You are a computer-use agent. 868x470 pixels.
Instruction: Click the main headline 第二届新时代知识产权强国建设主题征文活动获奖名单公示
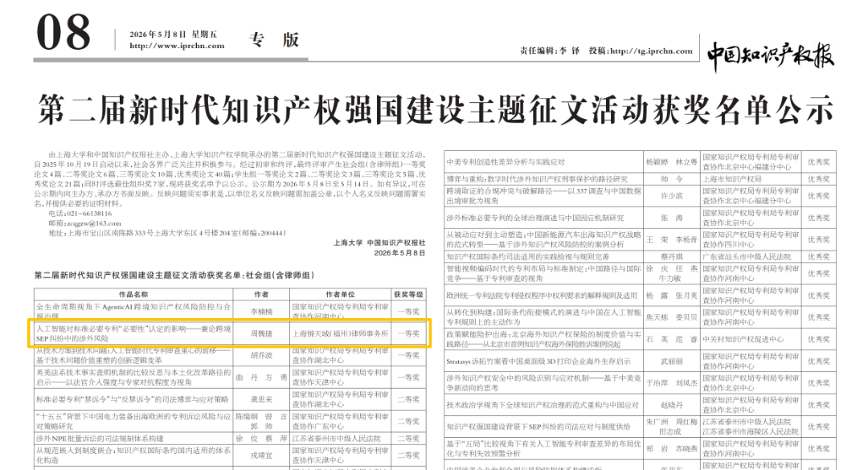tap(436, 109)
